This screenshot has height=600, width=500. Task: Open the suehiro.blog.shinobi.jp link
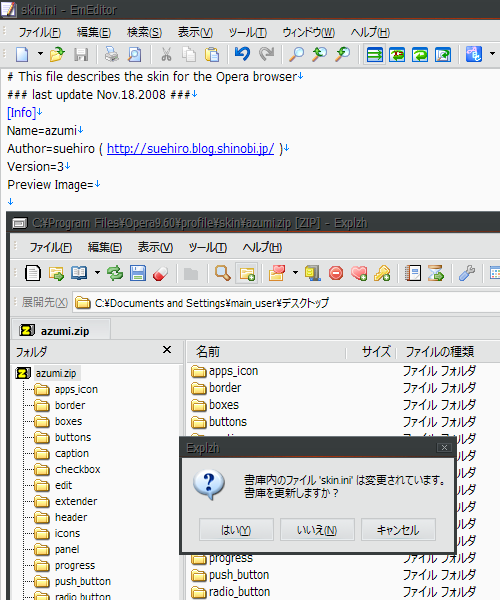(191, 148)
